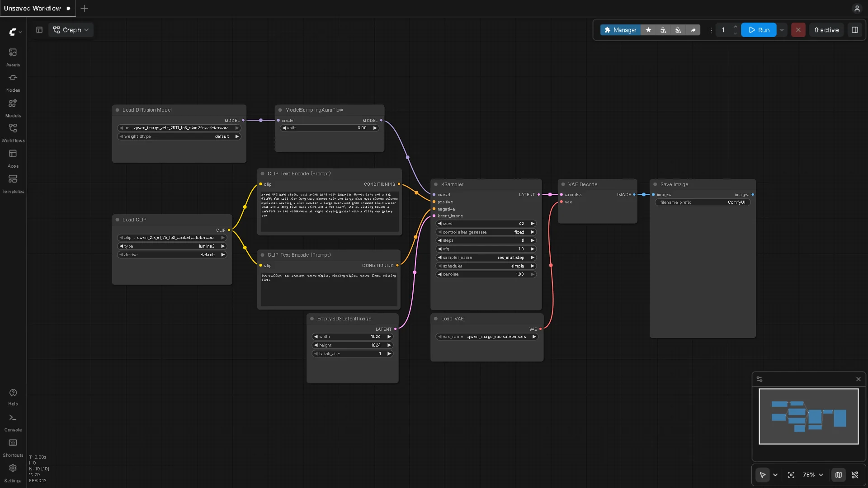Open the user account icon
This screenshot has width=868, height=488.
click(x=857, y=8)
